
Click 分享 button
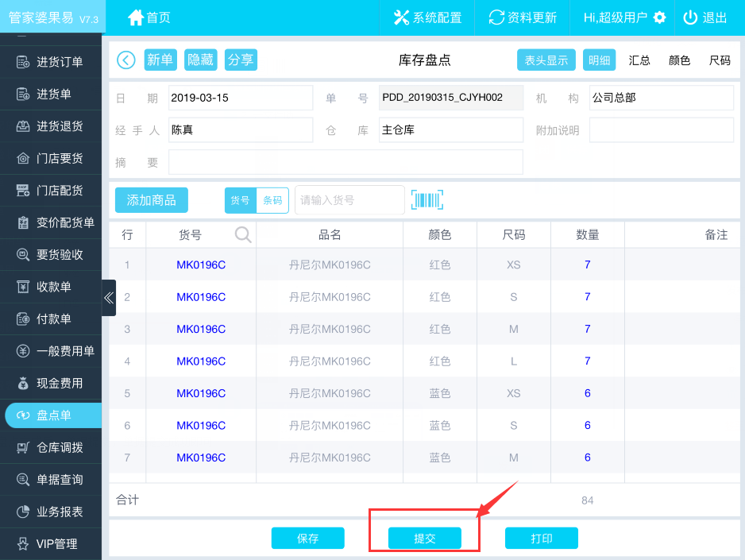[241, 60]
